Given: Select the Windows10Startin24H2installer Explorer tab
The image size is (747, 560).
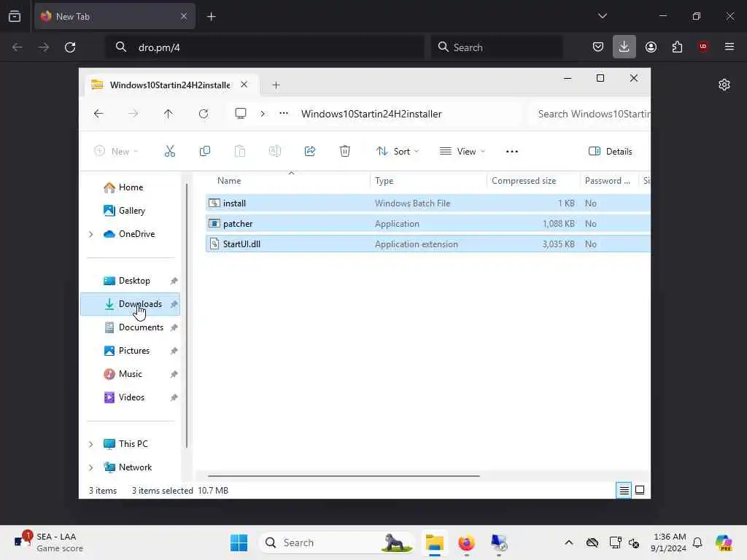Looking at the screenshot, I should [x=169, y=85].
